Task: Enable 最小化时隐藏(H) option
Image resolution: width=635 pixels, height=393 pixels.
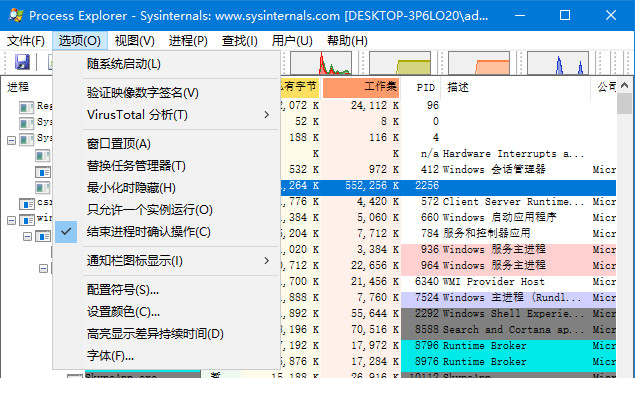Action: pyautogui.click(x=167, y=188)
